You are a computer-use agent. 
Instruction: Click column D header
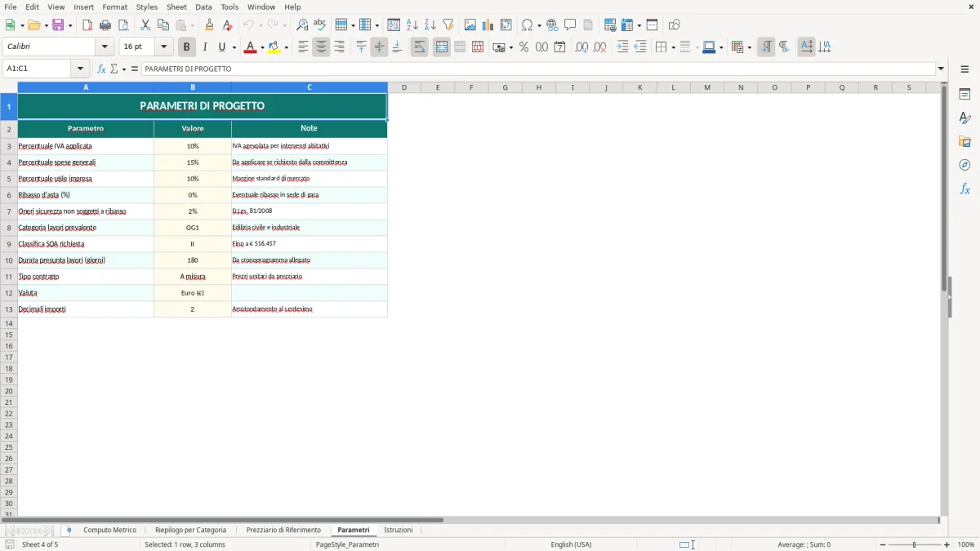tap(404, 87)
